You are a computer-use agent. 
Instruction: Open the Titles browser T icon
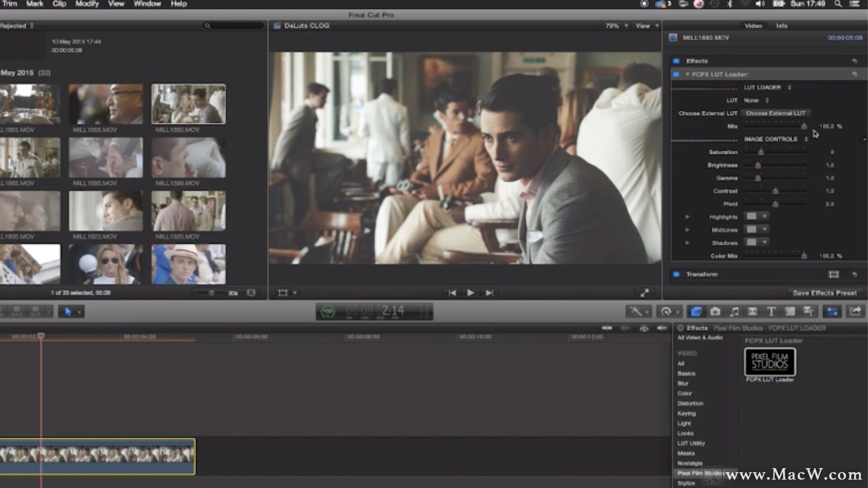point(771,311)
